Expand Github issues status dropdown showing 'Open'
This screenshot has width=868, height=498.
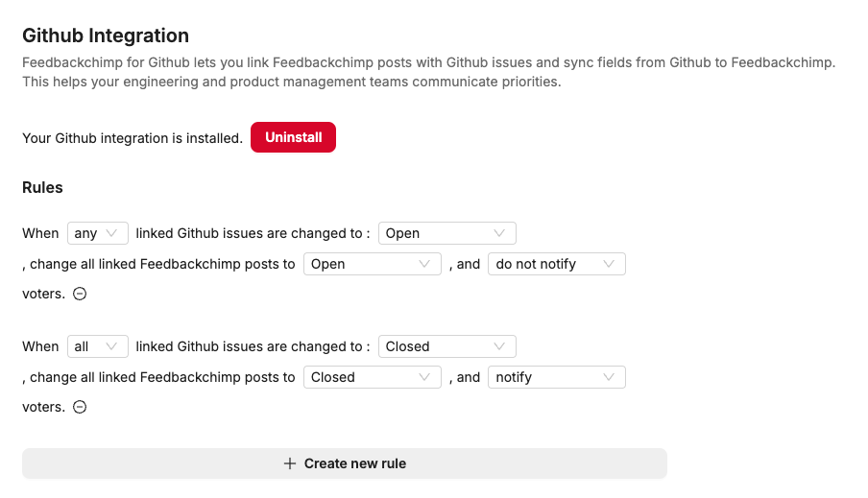click(447, 233)
